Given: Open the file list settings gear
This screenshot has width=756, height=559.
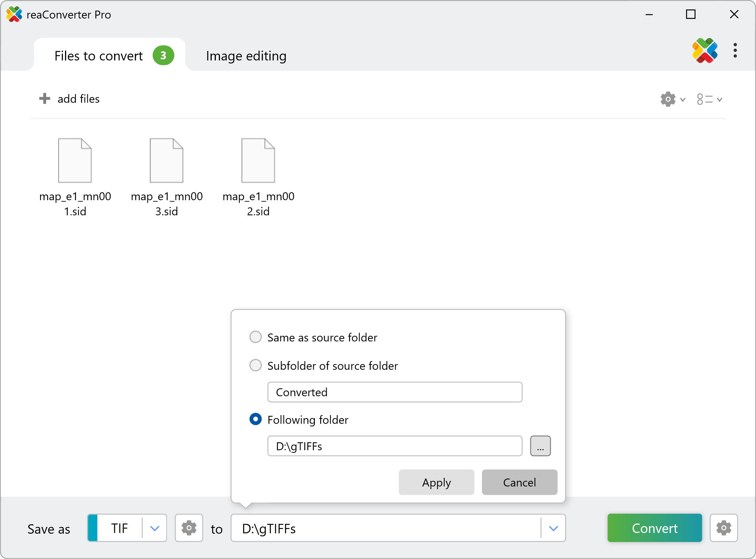Looking at the screenshot, I should pos(668,99).
